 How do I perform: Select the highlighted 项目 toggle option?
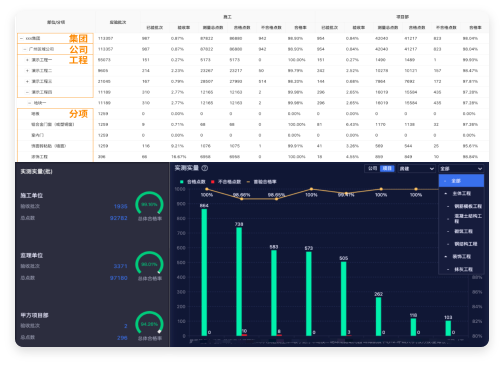387,168
